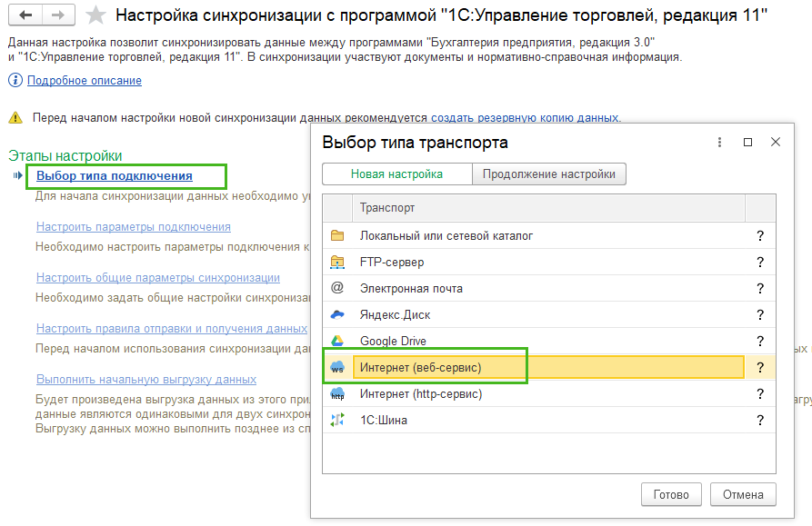Maximize the Выбор типа транспорта dialog

click(x=747, y=143)
